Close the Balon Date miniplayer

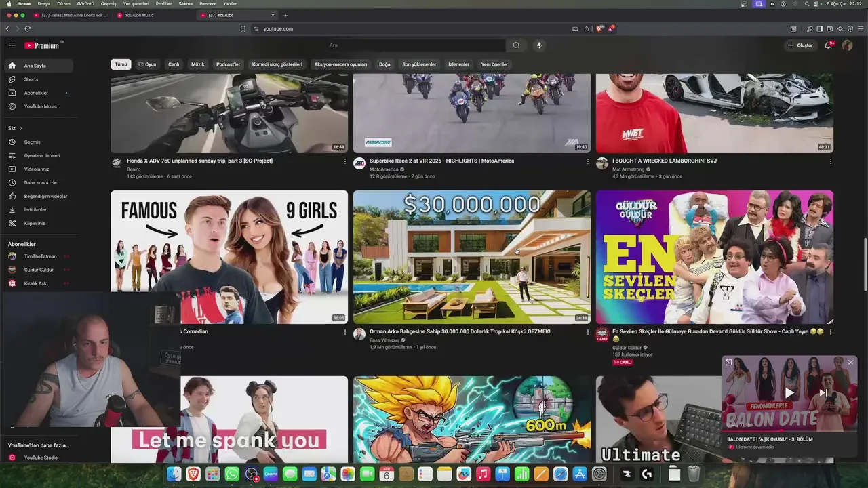[x=850, y=363]
